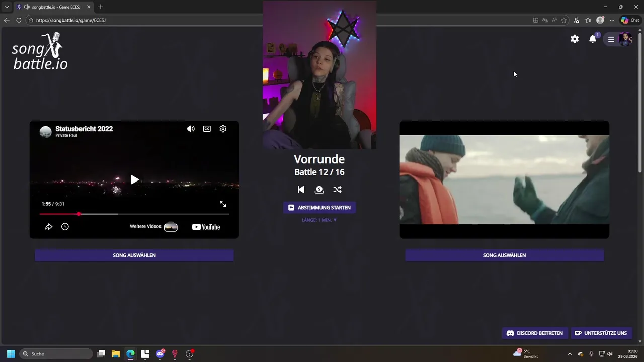Share the Statusbericht 2022 video
Viewport: 644px width, 362px height.
tap(49, 227)
